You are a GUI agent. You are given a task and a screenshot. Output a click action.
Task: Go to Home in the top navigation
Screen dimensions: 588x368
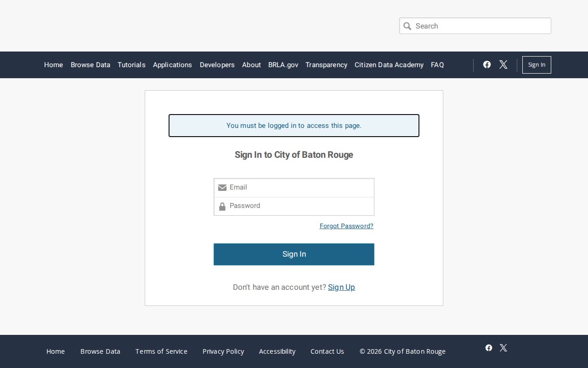pos(53,65)
